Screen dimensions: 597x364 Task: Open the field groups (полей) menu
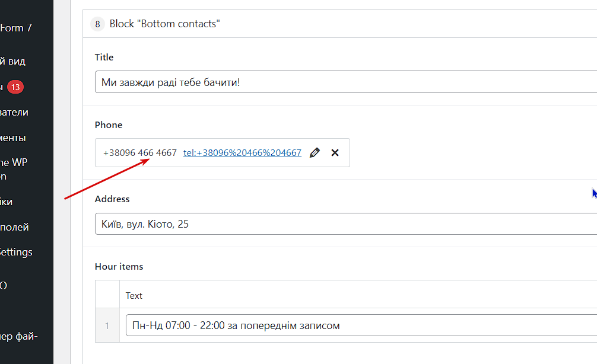coord(14,227)
